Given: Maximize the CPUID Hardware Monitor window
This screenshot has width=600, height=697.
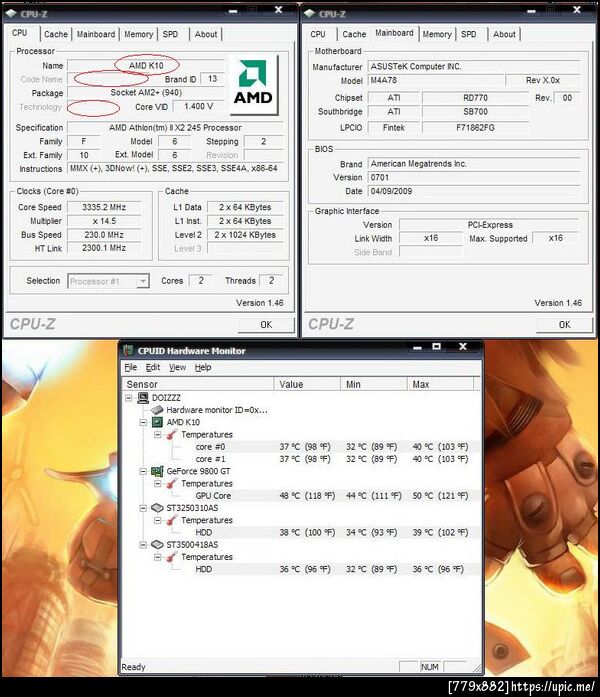Looking at the screenshot, I should (436, 347).
